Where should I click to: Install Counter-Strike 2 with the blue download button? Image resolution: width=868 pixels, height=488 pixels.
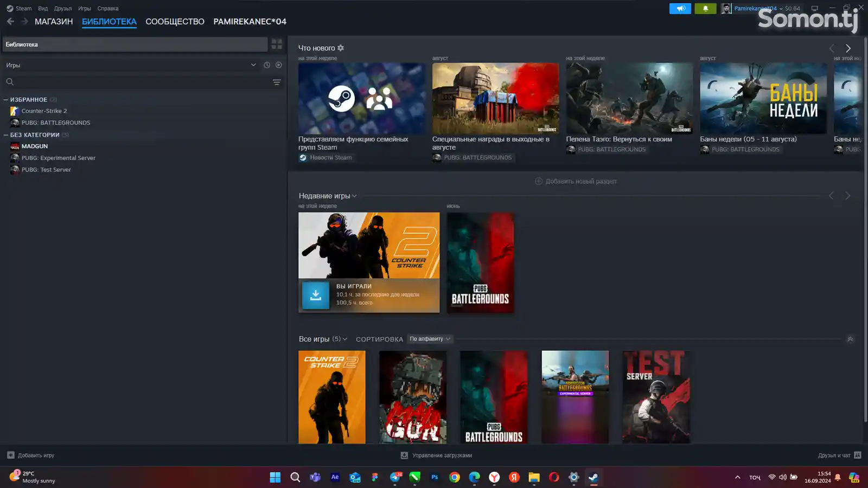[316, 295]
